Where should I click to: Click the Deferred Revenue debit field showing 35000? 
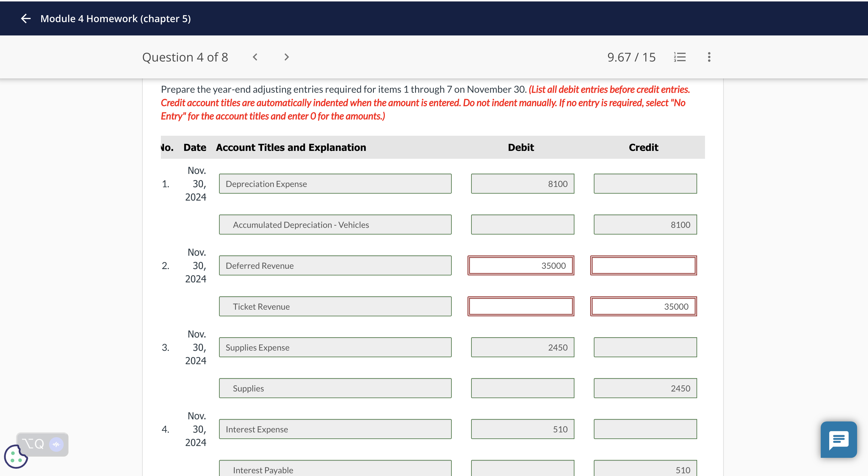tap(520, 265)
